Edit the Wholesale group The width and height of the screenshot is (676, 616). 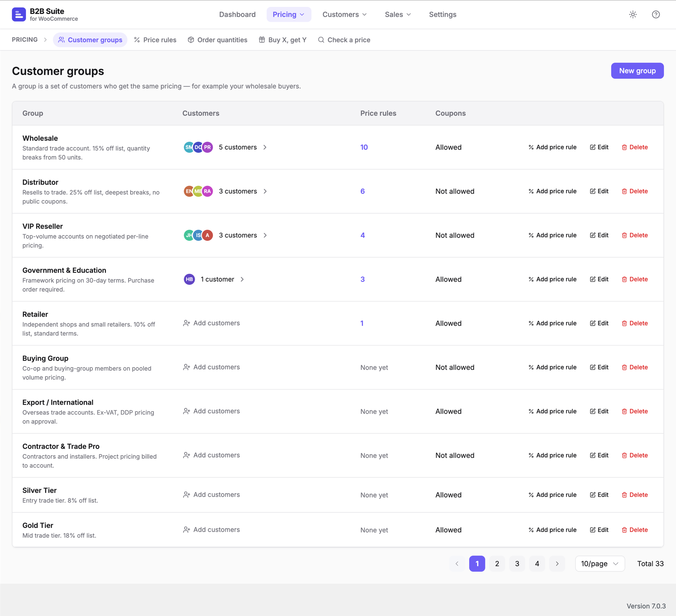599,147
